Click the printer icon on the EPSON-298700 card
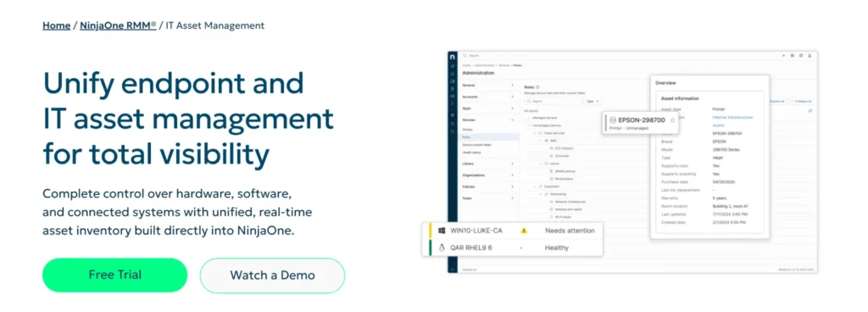Viewport: 868px width, 312px height. point(613,120)
